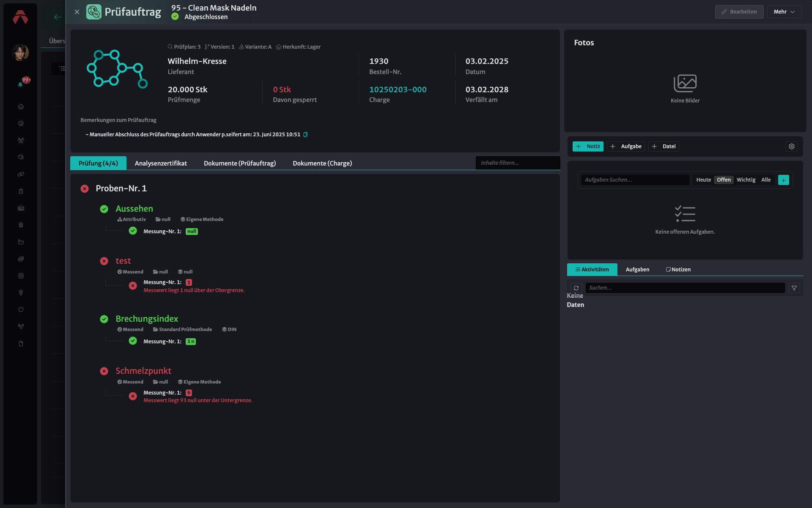Select the Offen task filter
Image resolution: width=812 pixels, height=508 pixels.
coord(724,180)
